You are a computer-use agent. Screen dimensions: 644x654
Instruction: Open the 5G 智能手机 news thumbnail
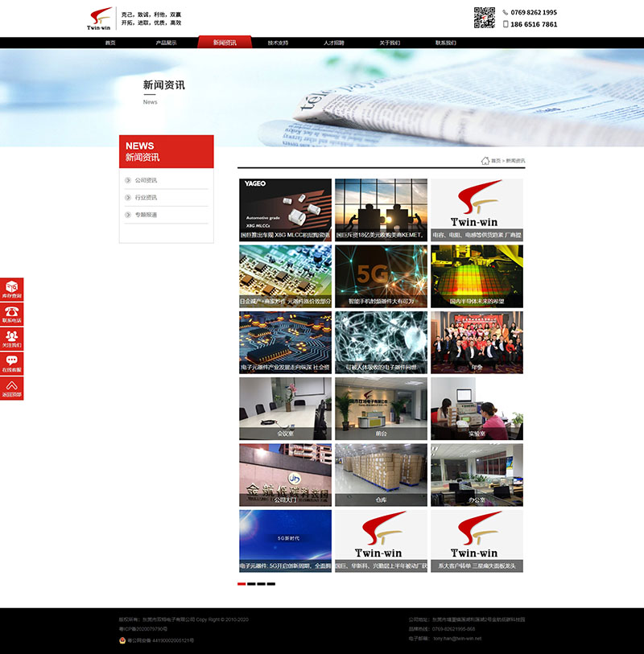[x=381, y=277]
